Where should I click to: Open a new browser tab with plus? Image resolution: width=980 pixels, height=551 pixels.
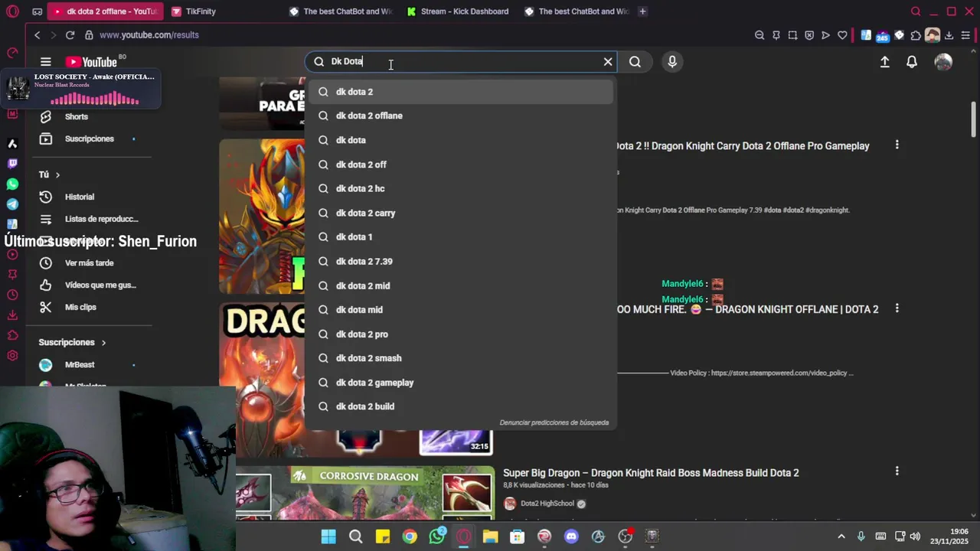coord(642,11)
